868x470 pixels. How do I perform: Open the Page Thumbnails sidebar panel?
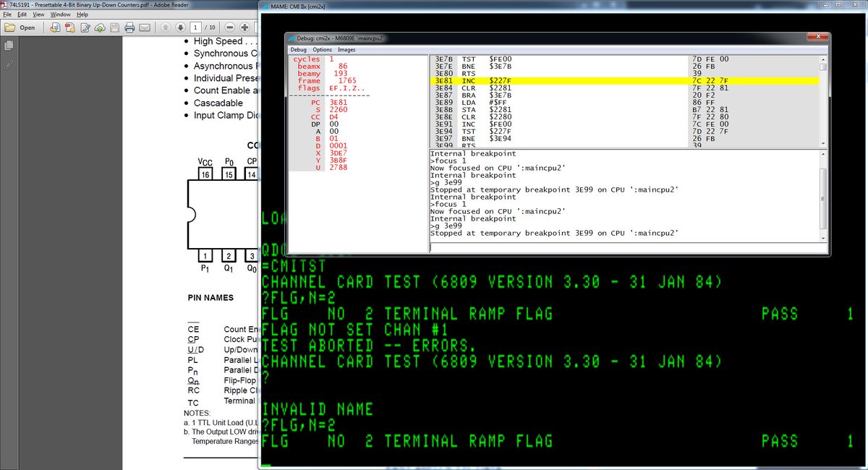[9, 46]
